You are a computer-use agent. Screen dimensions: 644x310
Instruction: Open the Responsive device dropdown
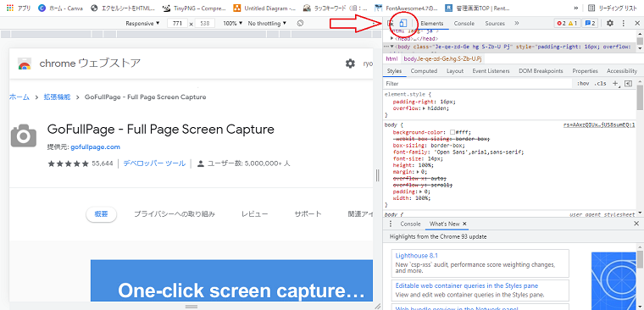point(142,24)
